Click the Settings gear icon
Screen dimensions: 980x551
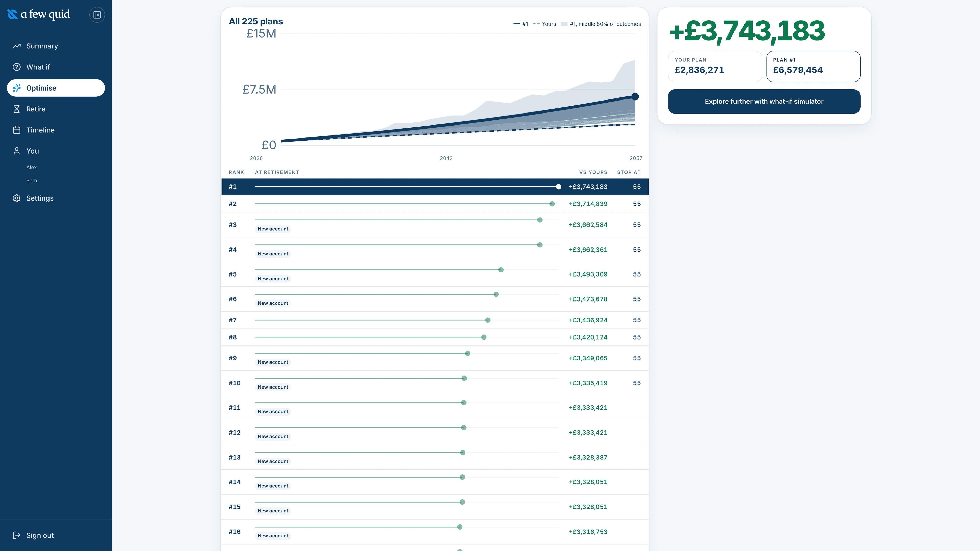click(x=16, y=198)
